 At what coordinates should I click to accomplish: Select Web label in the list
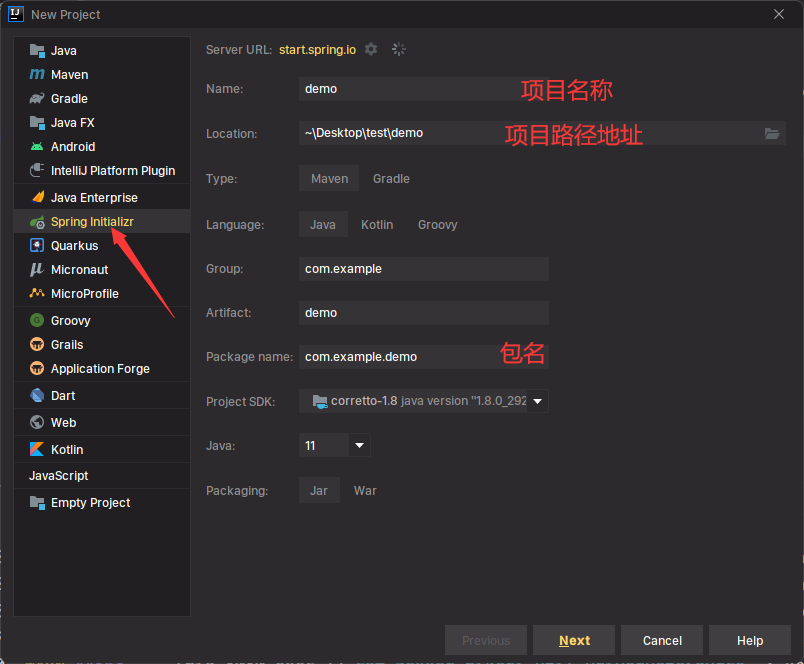[x=64, y=422]
